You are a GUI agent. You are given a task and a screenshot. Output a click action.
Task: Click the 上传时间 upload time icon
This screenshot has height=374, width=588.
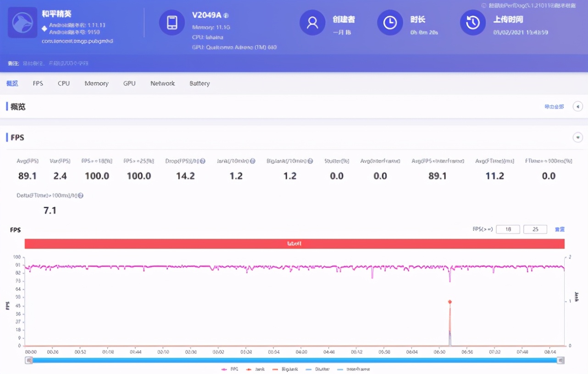tap(472, 22)
